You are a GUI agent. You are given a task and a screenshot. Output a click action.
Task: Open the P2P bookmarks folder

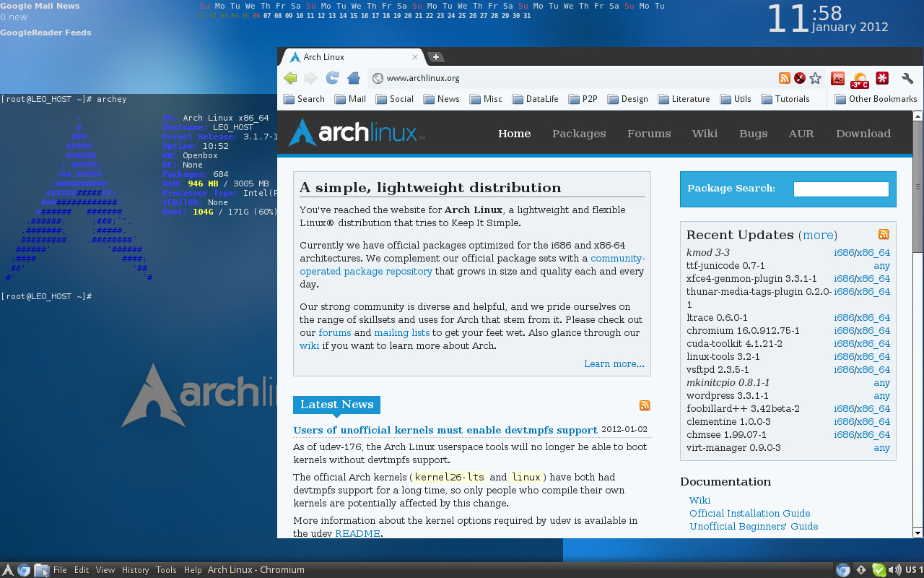pyautogui.click(x=583, y=99)
